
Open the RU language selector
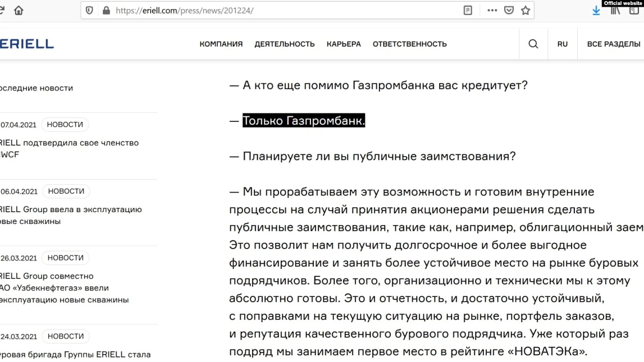562,44
